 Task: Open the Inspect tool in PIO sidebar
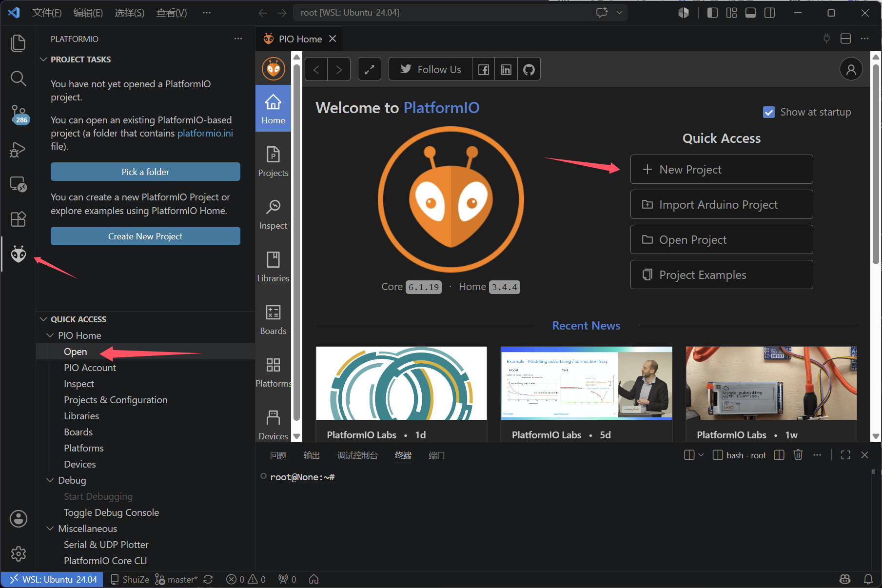(x=273, y=214)
